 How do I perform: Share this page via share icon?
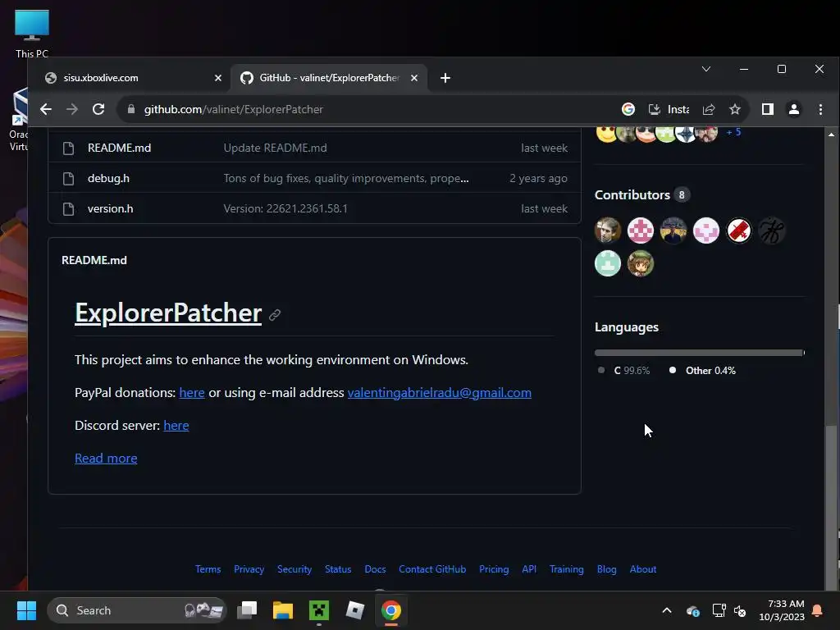[x=709, y=109]
